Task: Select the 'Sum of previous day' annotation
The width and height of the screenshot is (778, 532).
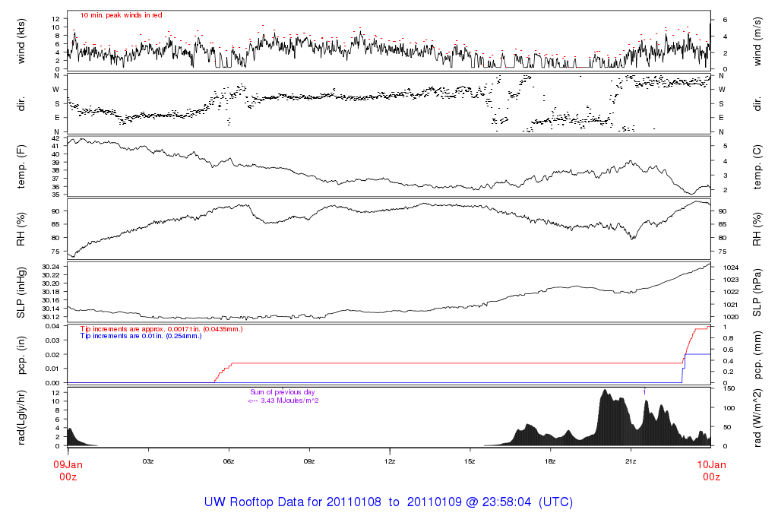Action: (282, 392)
